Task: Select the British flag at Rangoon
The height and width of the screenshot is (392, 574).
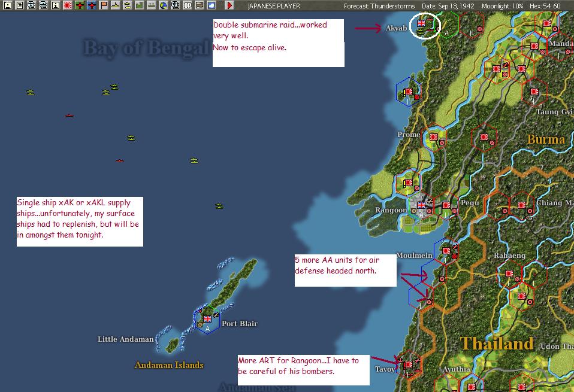Action: tap(421, 205)
